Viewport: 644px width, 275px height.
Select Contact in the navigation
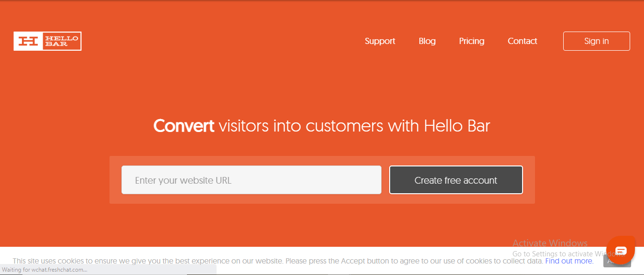click(522, 41)
